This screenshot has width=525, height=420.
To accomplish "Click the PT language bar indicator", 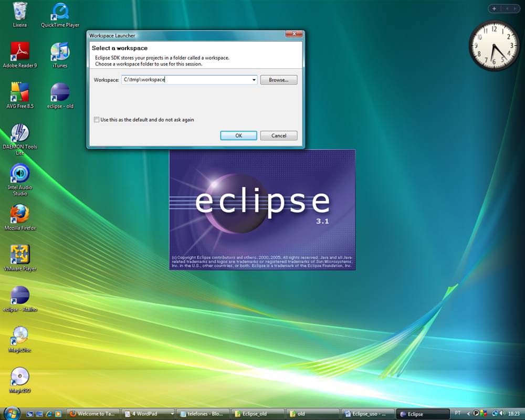I will coord(458,413).
